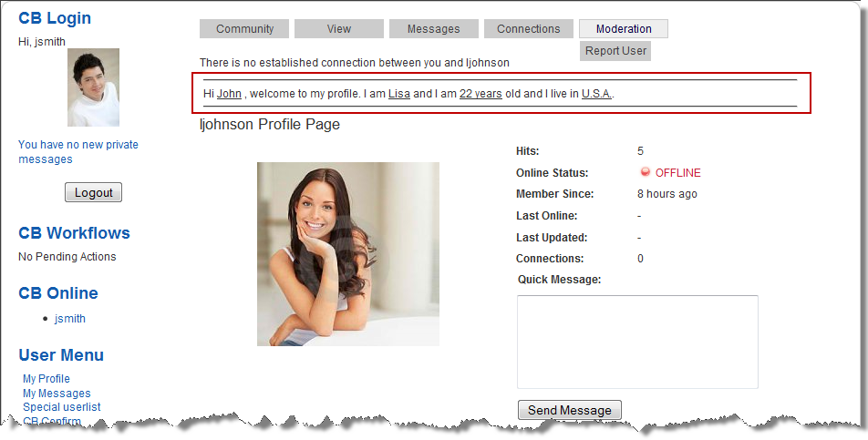Click the Logout button

93,192
